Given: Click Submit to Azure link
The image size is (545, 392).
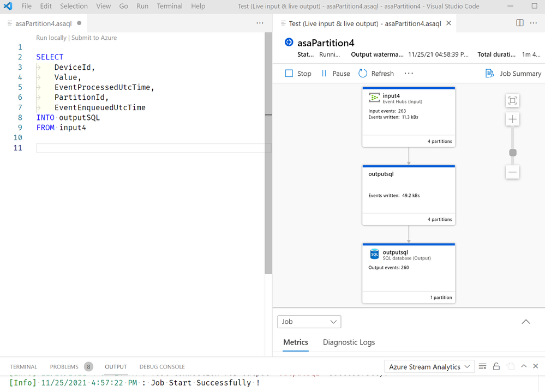Looking at the screenshot, I should [x=94, y=38].
